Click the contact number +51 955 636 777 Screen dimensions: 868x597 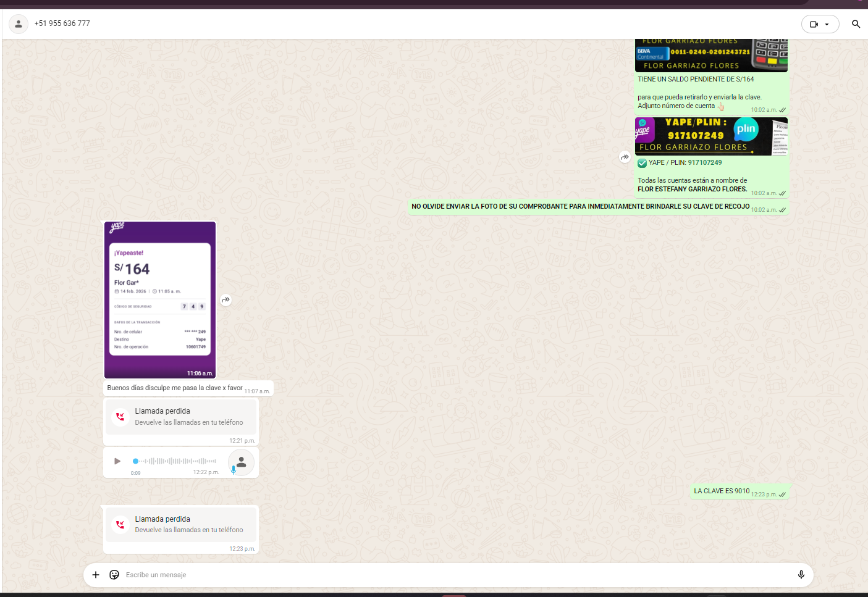pos(62,23)
